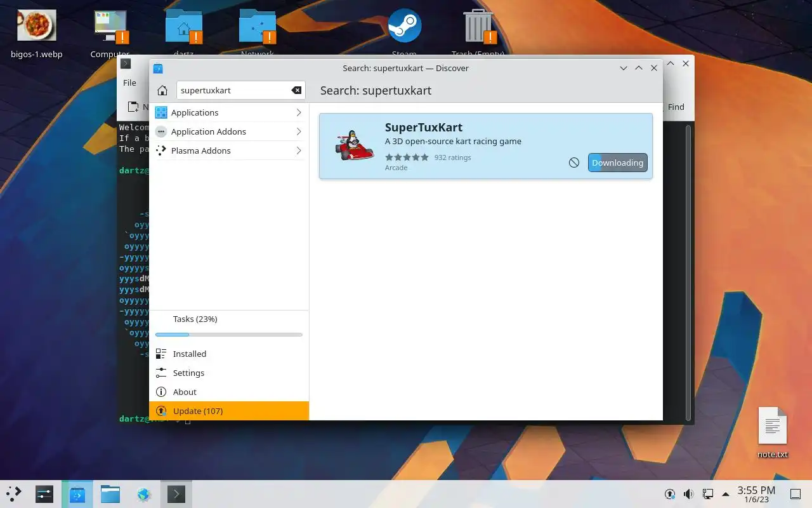Screen dimensions: 812x508
Task: Click the Settings sliders icon
Action: pos(161,373)
